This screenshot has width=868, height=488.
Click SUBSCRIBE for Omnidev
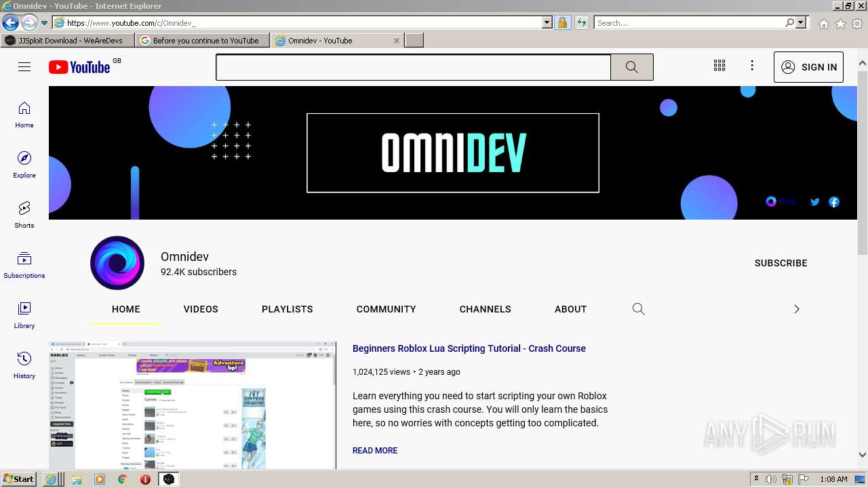pyautogui.click(x=781, y=263)
